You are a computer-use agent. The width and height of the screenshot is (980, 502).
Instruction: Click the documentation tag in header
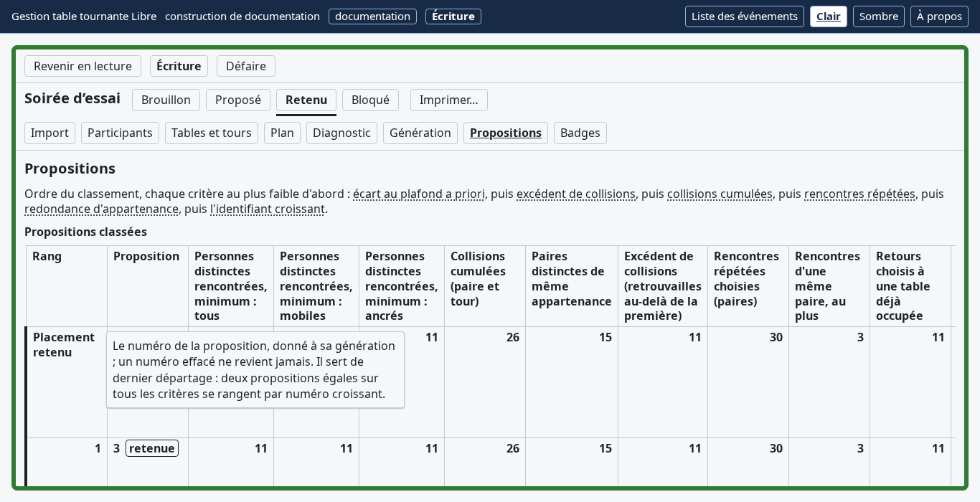coord(372,16)
